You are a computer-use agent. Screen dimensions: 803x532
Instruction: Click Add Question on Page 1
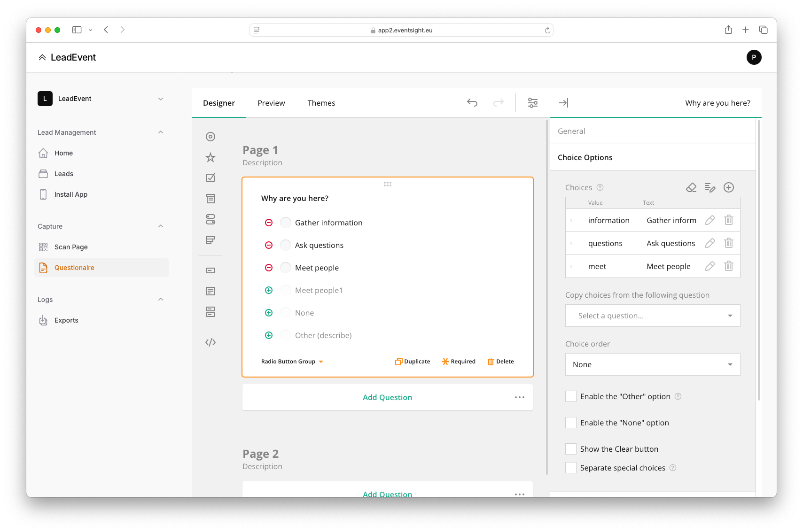[387, 397]
